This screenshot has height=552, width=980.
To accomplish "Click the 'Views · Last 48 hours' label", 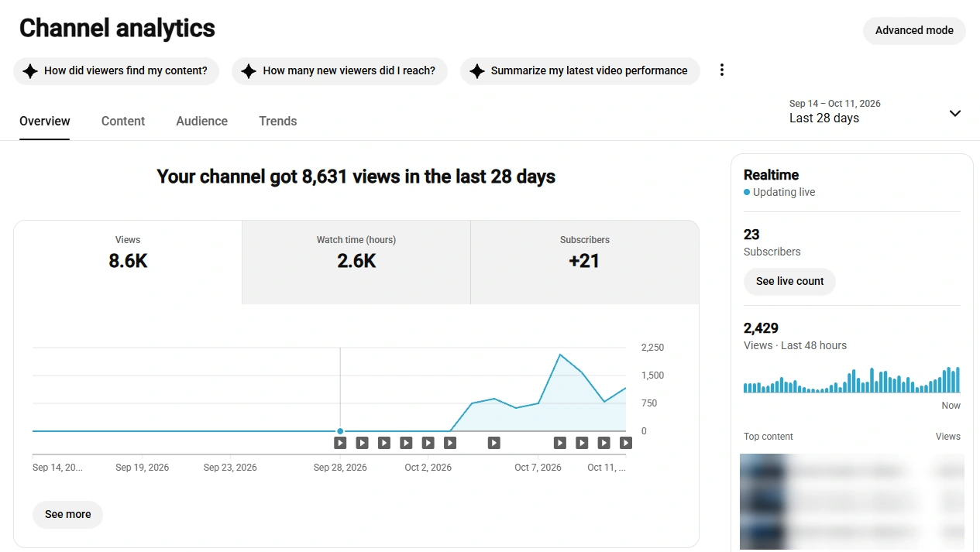I will pos(795,345).
